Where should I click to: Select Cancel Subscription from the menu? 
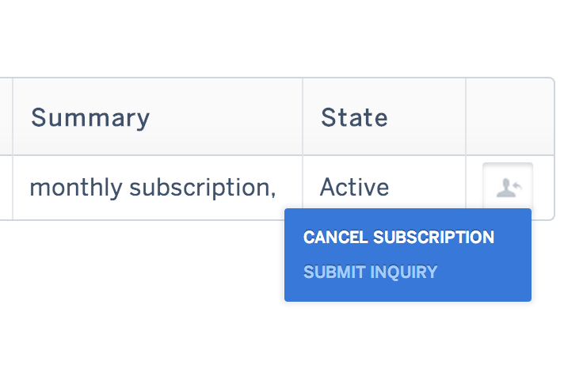click(x=398, y=238)
